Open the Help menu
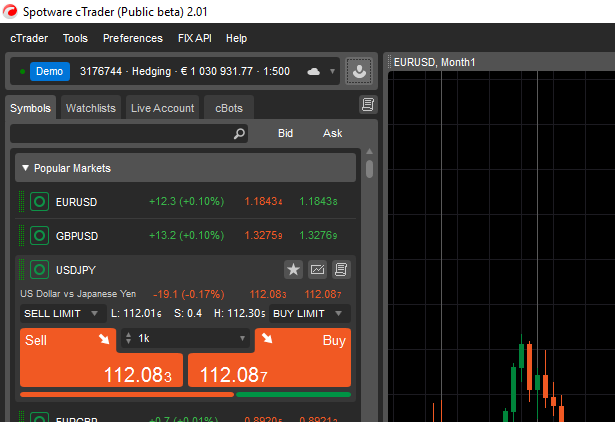Viewport: 615px width, 422px height. click(x=237, y=38)
